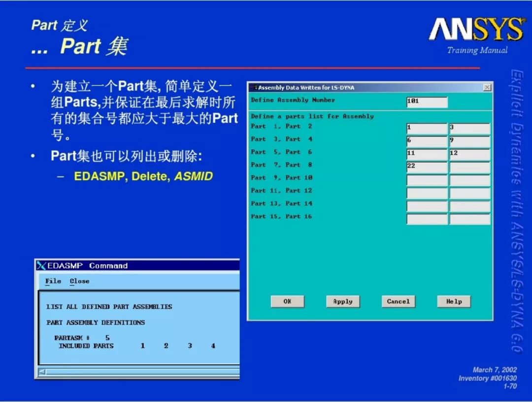Click the empty Part 12 input field

pos(470,192)
